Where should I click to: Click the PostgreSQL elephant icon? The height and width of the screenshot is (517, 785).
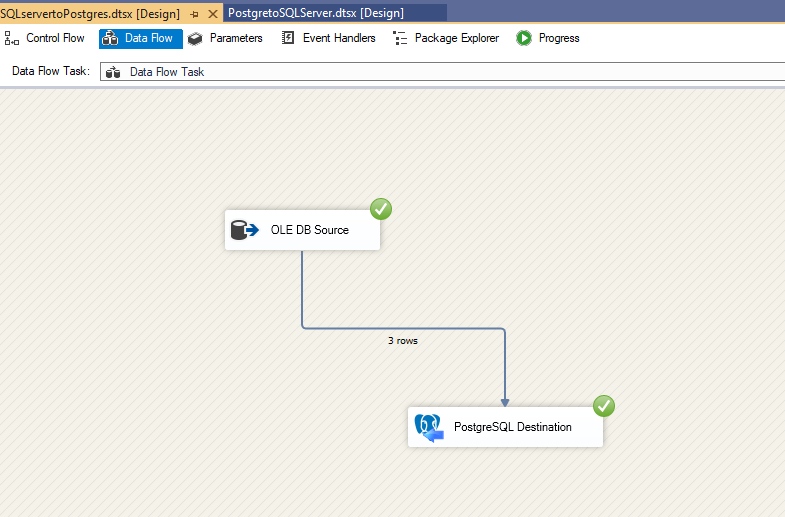click(x=429, y=428)
